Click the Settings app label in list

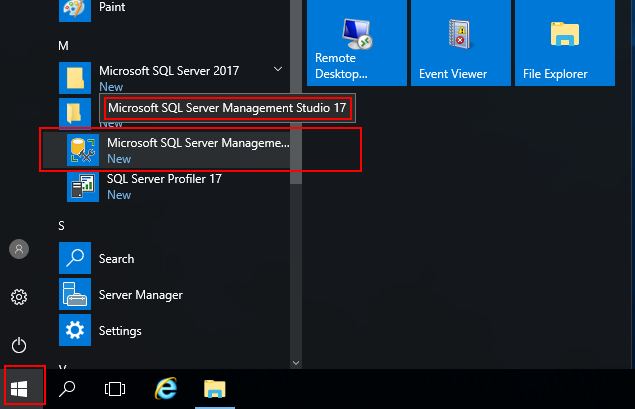coord(120,331)
